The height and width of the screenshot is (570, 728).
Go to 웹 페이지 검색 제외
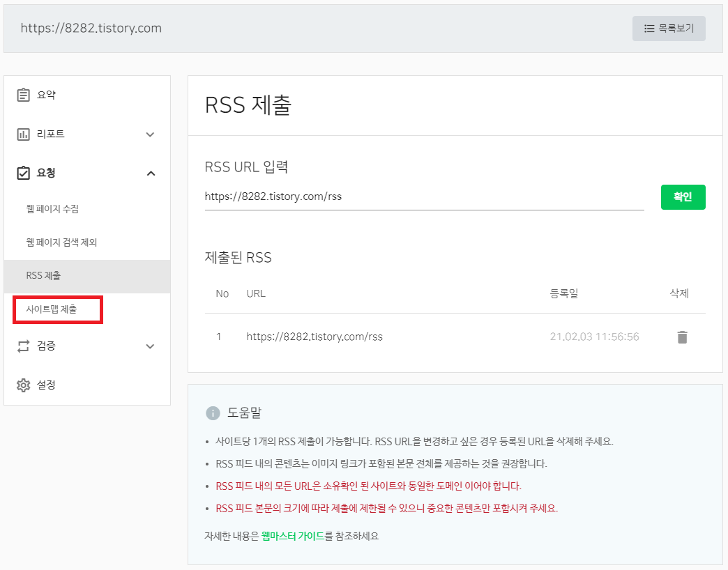(x=61, y=242)
